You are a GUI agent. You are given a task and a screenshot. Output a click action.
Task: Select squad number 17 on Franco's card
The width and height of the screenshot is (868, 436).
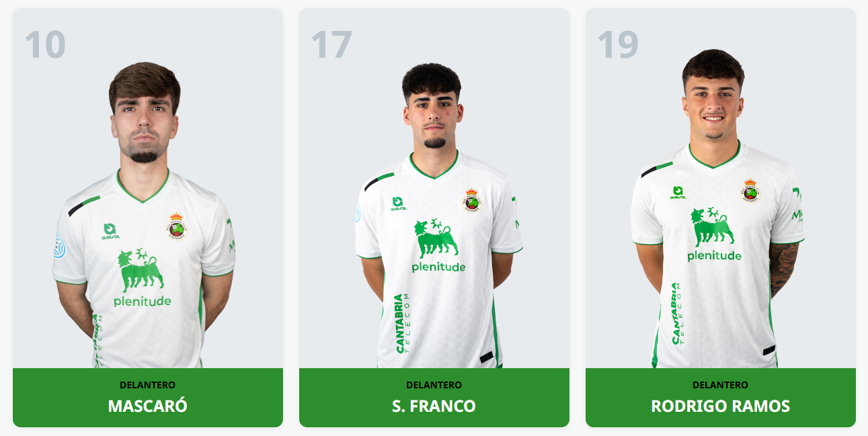pos(331,44)
